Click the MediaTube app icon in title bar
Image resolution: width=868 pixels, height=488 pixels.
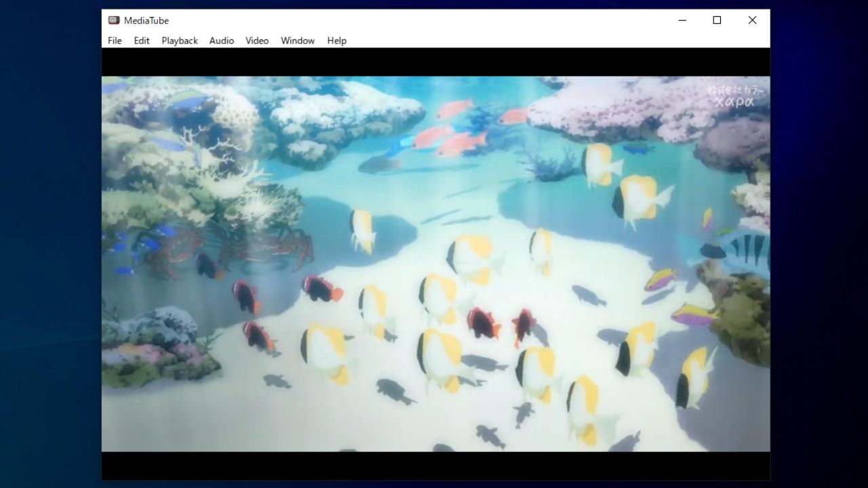[114, 20]
